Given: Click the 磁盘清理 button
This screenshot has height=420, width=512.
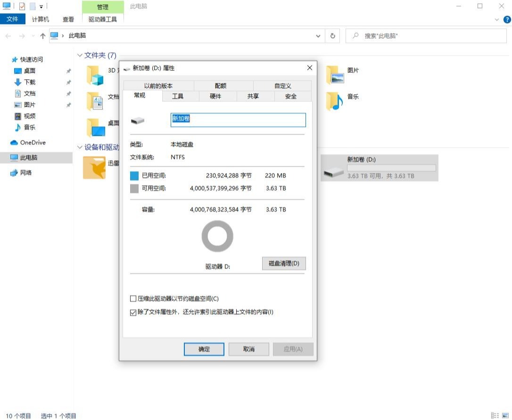Looking at the screenshot, I should 283,264.
